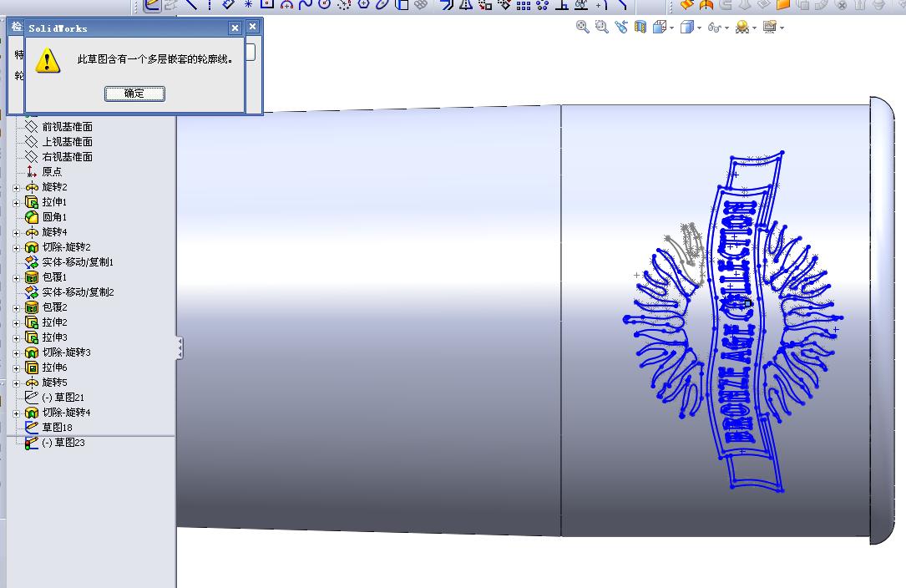Select the line sketch tool
906x588 pixels.
(x=191, y=5)
